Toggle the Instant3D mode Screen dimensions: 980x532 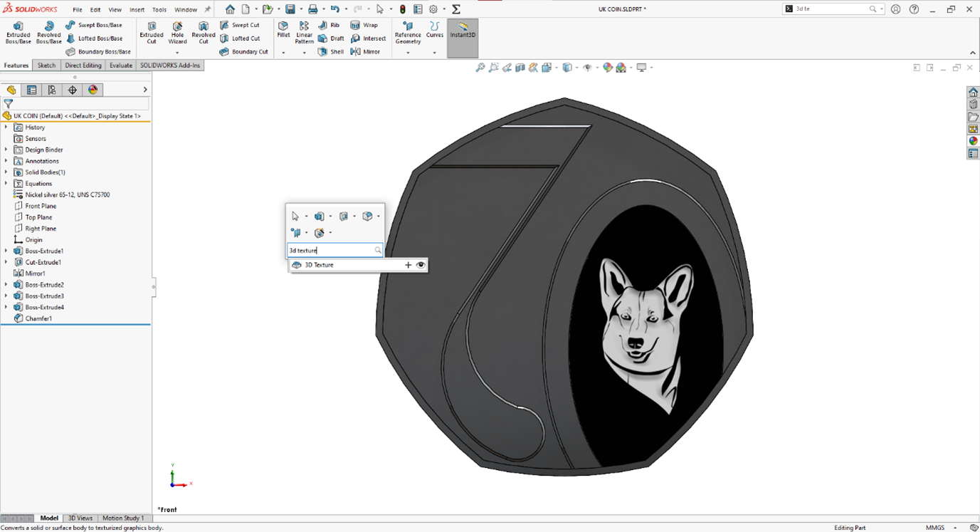463,31
